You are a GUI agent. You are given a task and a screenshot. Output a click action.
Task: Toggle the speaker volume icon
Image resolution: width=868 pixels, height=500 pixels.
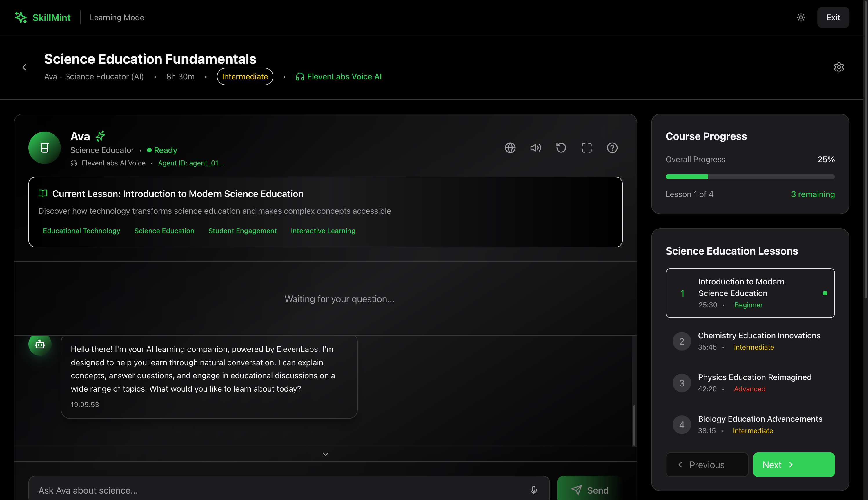coord(535,148)
